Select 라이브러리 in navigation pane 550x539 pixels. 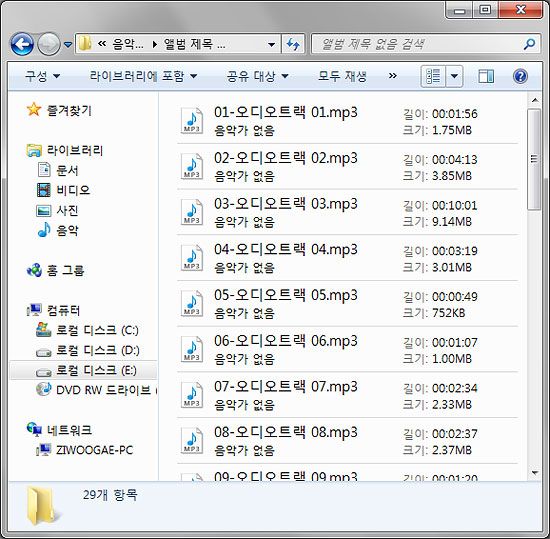click(x=75, y=150)
